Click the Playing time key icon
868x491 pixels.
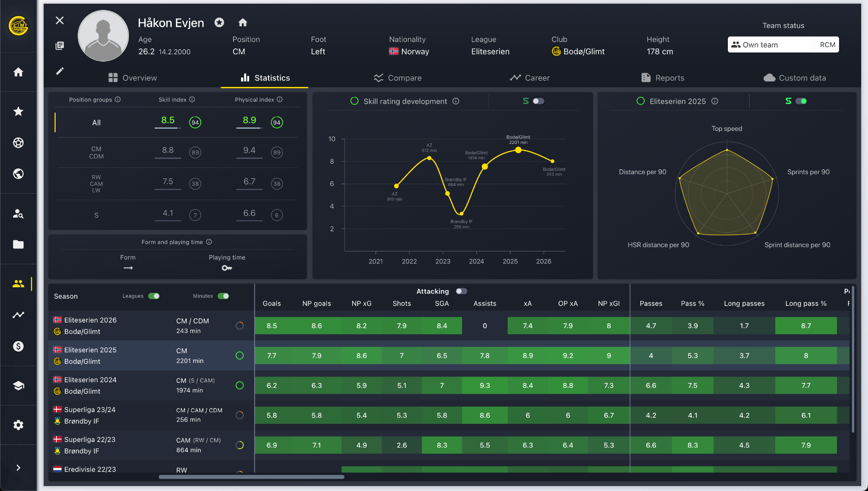(227, 268)
